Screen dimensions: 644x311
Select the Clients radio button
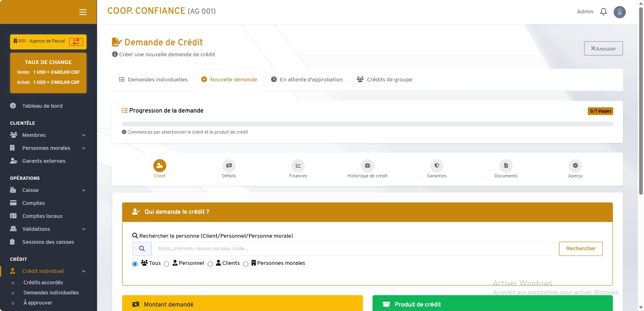210,264
